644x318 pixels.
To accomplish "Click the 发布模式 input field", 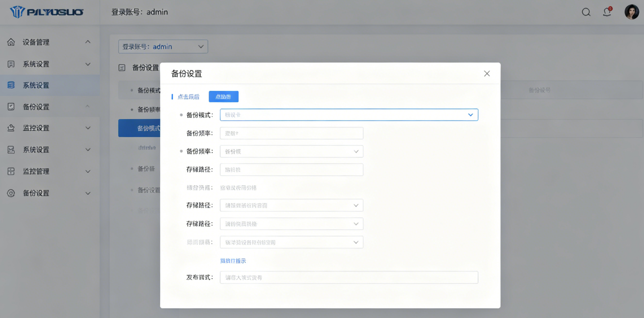I will 349,277.
